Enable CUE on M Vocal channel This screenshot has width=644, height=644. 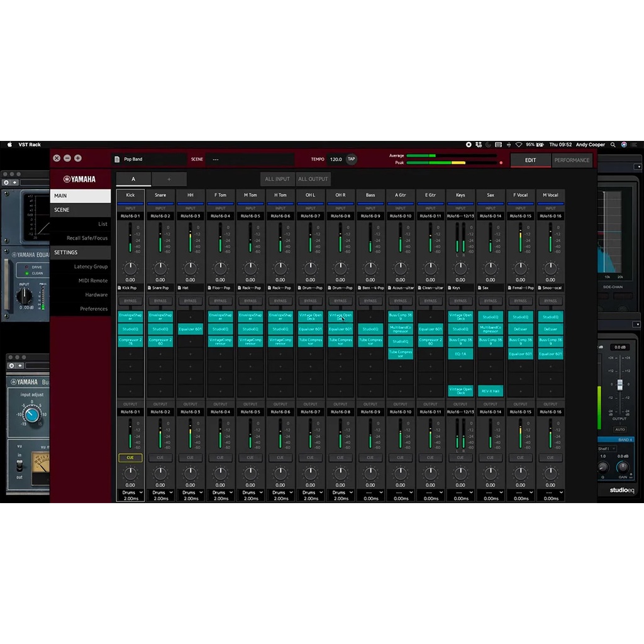[550, 458]
